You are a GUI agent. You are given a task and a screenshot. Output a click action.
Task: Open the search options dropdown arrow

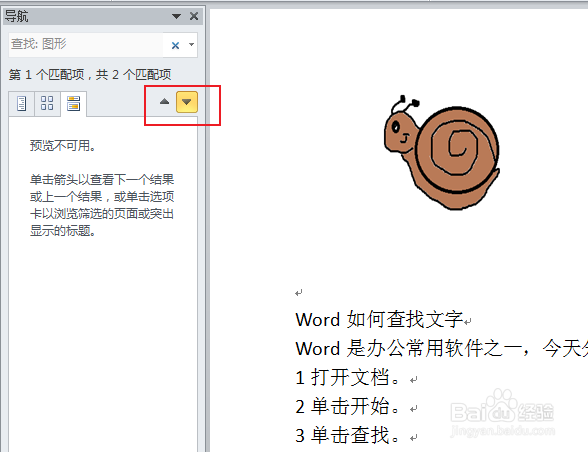tap(191, 45)
